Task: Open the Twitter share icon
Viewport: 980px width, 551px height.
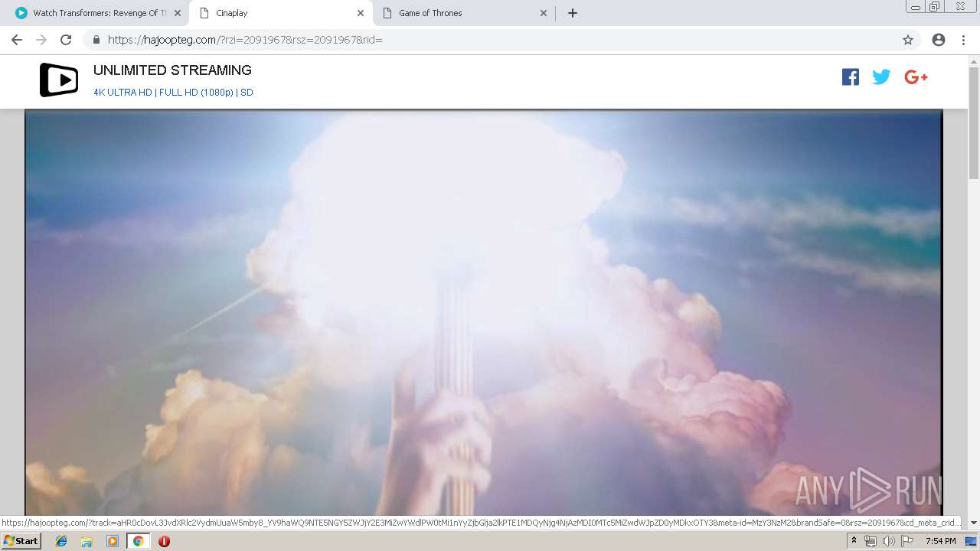Action: tap(881, 77)
